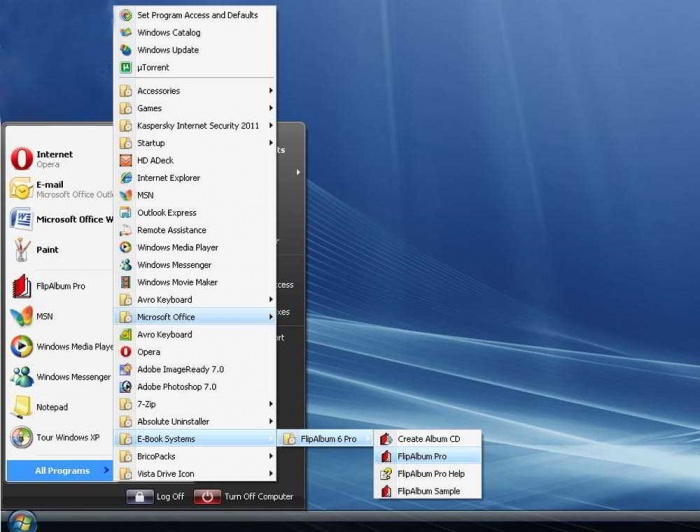Click the Opera icon beside Internet

(x=21, y=159)
